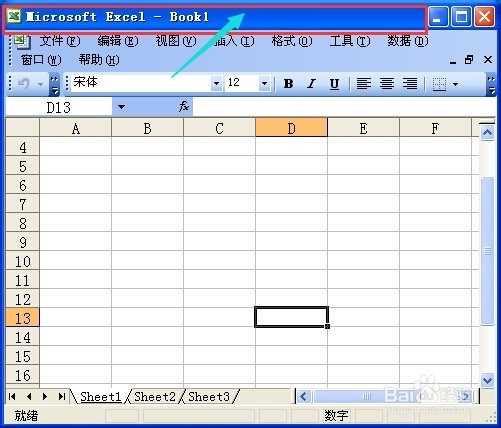501x428 pixels.
Task: Restore the workbook window inside Excel
Action: pos(469,60)
